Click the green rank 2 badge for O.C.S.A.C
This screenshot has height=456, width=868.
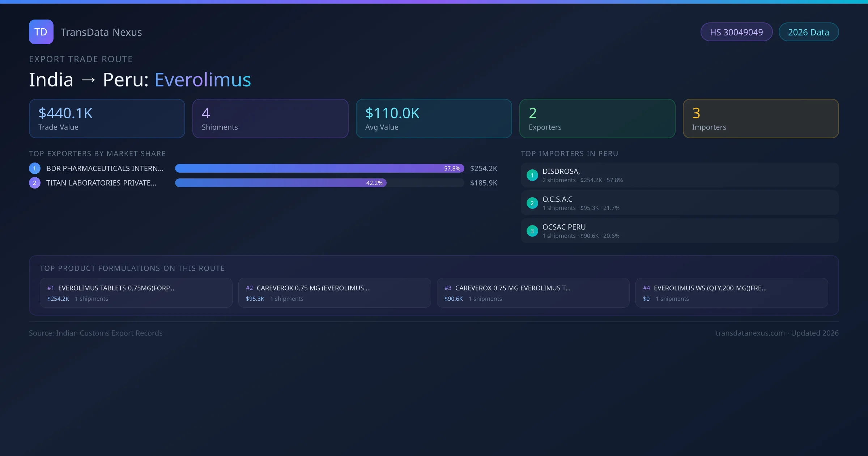[532, 203]
